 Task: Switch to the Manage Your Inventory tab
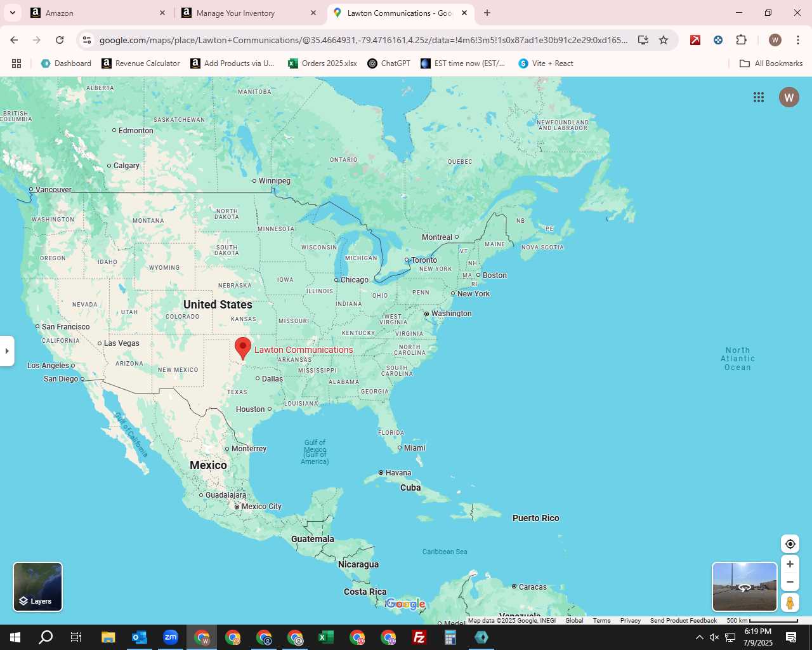coord(249,13)
